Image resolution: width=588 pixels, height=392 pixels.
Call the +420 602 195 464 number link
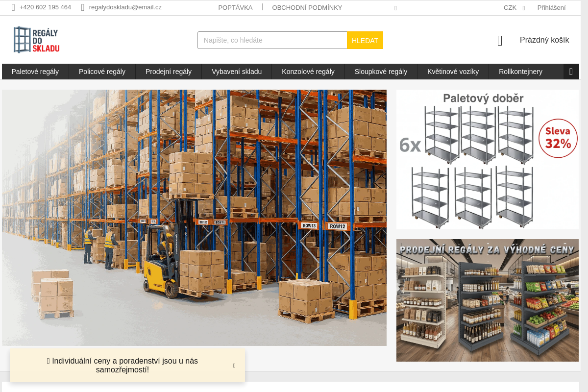point(45,7)
